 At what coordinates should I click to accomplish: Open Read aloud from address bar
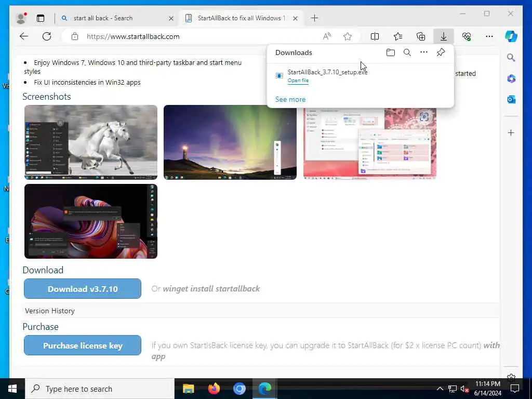(x=327, y=36)
